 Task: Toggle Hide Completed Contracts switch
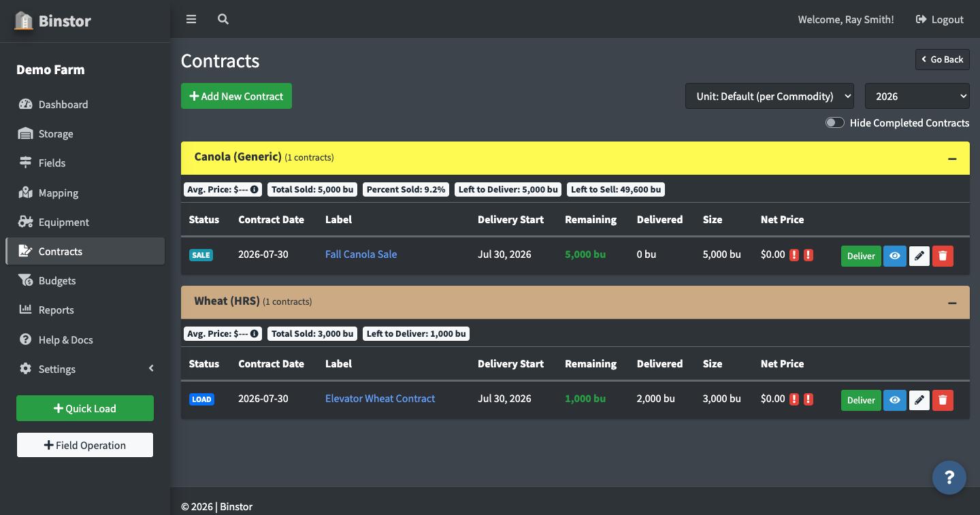click(835, 122)
